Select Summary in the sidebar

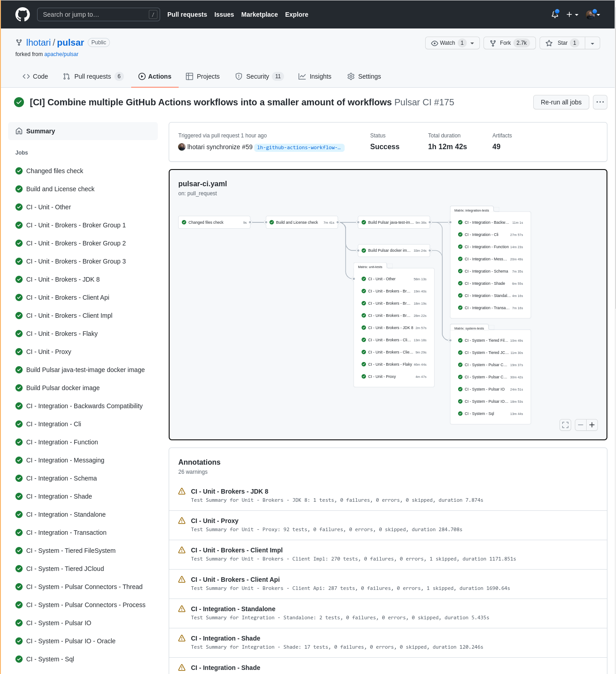(x=83, y=131)
